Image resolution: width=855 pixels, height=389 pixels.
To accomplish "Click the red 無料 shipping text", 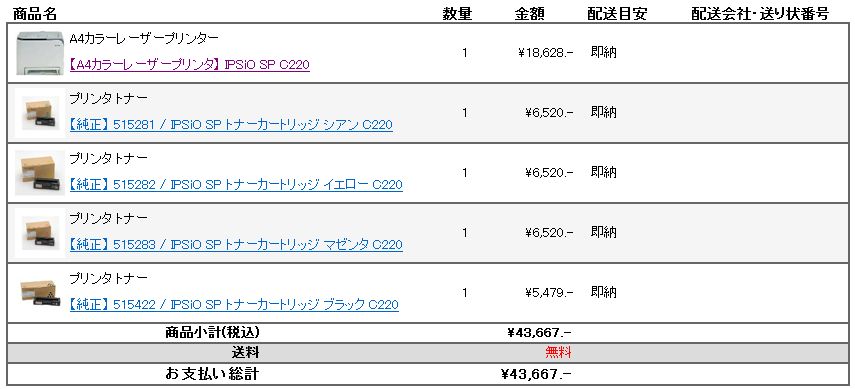I will tap(558, 352).
